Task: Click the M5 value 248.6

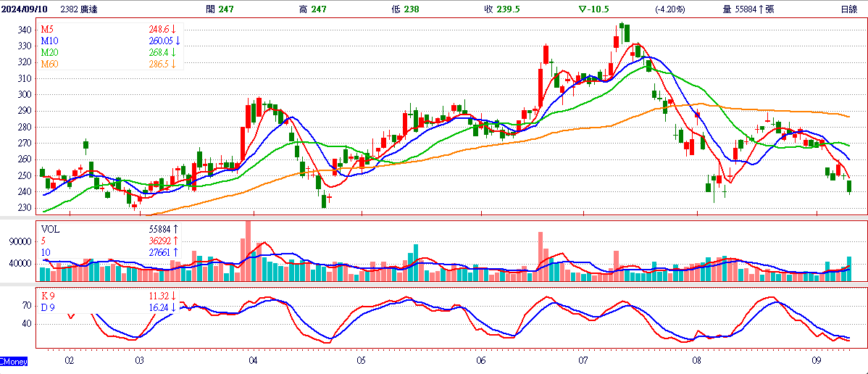Action: pyautogui.click(x=159, y=30)
